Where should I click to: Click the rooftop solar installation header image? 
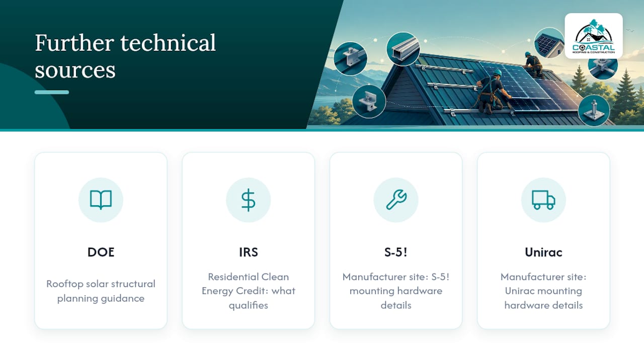pyautogui.click(x=475, y=64)
